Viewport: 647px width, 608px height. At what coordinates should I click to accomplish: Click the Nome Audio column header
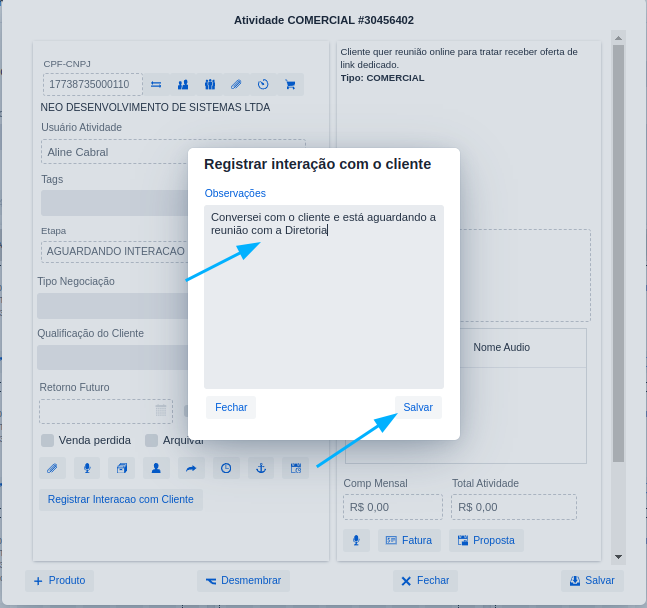pos(501,347)
